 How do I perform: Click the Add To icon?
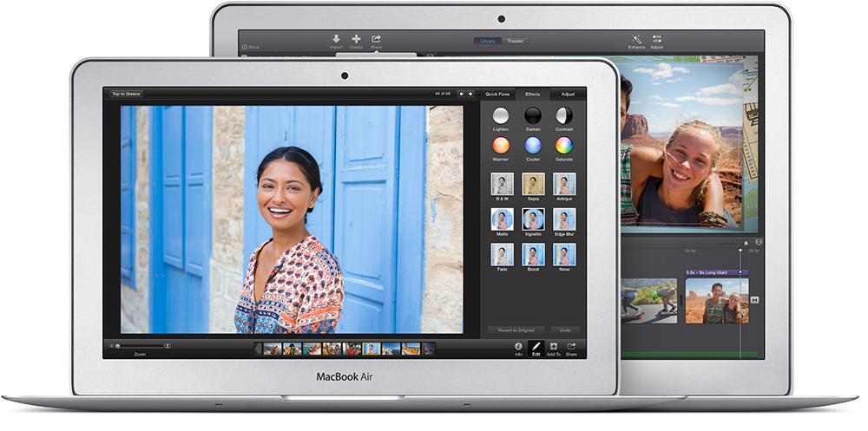point(554,347)
